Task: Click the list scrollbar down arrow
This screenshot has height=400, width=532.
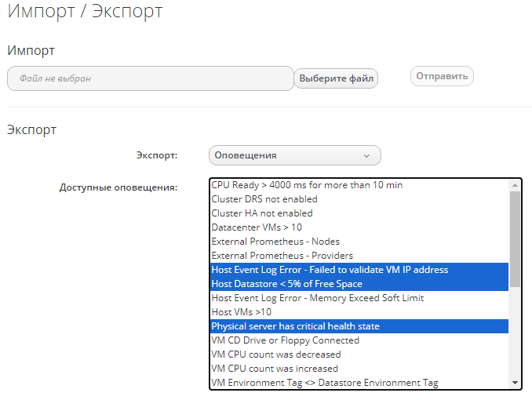Action: click(516, 382)
